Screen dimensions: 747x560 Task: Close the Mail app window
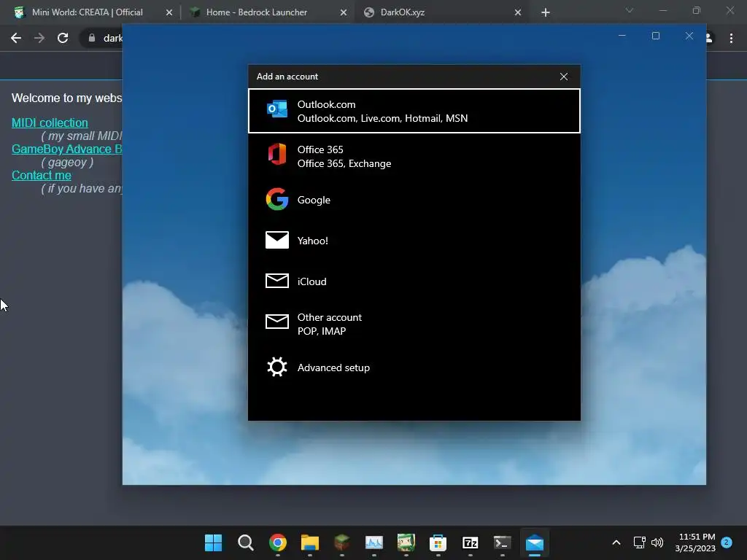point(689,36)
